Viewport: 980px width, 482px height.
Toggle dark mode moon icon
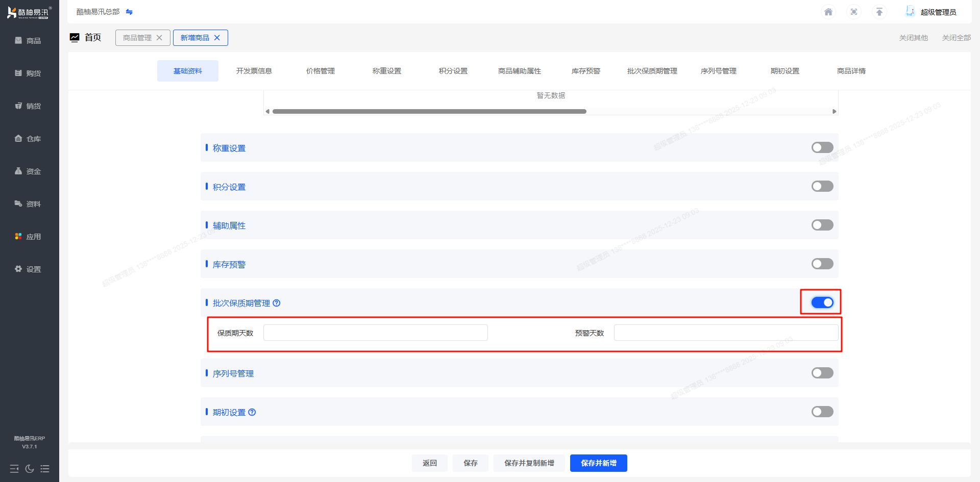[30, 469]
